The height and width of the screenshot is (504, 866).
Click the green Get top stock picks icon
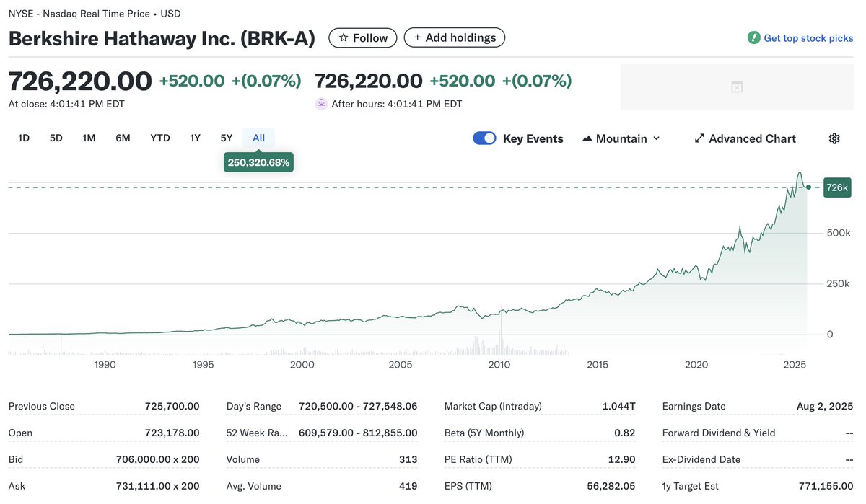(753, 37)
